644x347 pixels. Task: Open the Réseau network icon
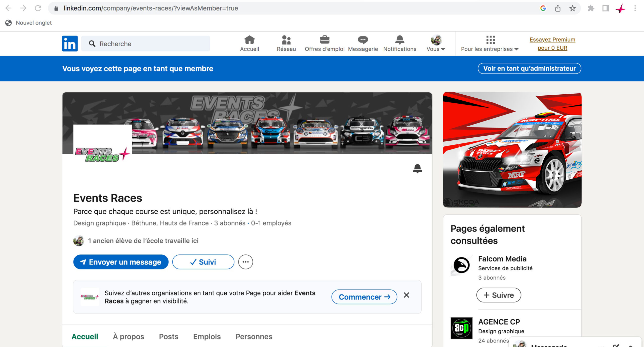tap(286, 44)
